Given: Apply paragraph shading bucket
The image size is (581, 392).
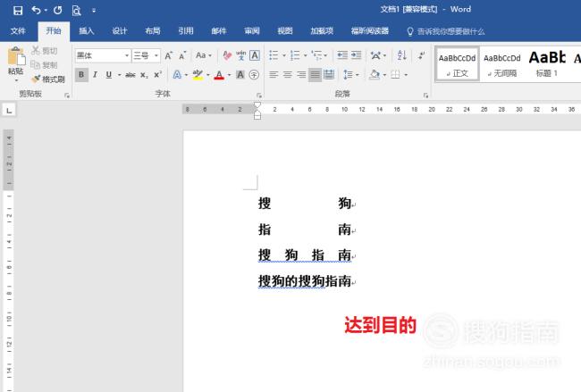Looking at the screenshot, I should (x=375, y=75).
